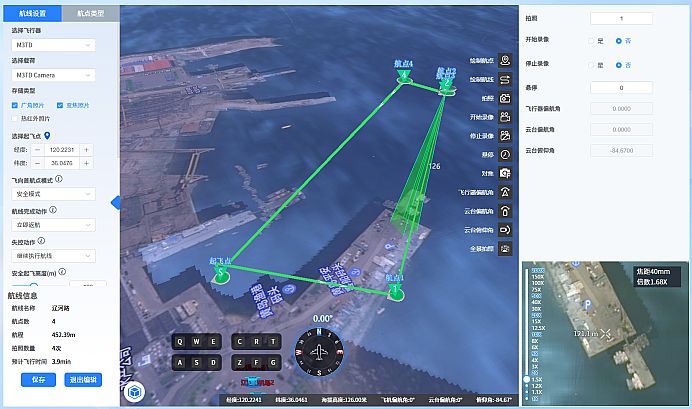Click the 保存 save button
This screenshot has width=692, height=409.
coord(38,379)
